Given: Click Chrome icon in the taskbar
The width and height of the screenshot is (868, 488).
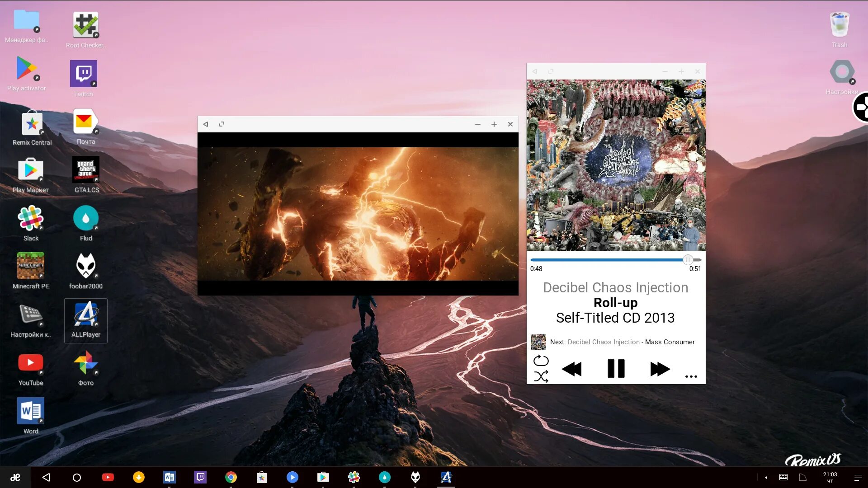Looking at the screenshot, I should point(231,477).
